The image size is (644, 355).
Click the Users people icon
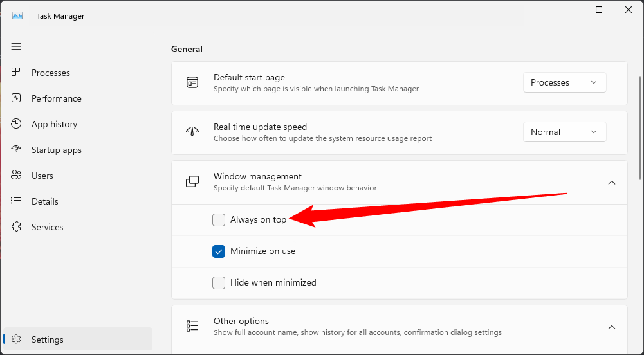pyautogui.click(x=16, y=175)
